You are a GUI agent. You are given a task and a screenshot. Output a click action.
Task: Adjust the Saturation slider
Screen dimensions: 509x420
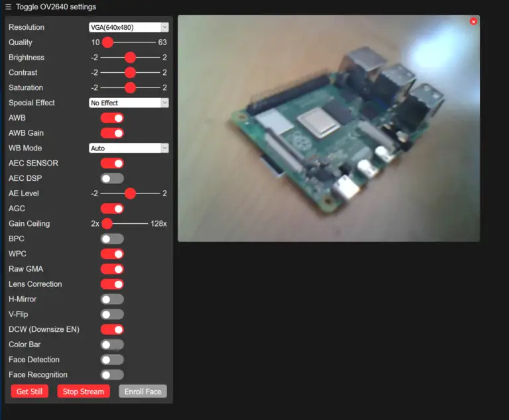tap(130, 87)
